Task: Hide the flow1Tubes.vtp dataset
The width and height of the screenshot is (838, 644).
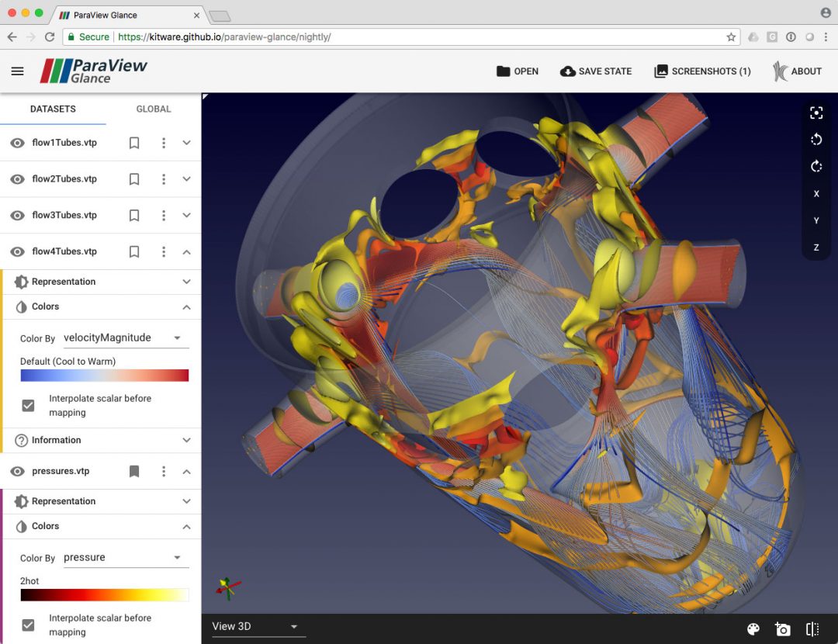Action: pyautogui.click(x=17, y=144)
